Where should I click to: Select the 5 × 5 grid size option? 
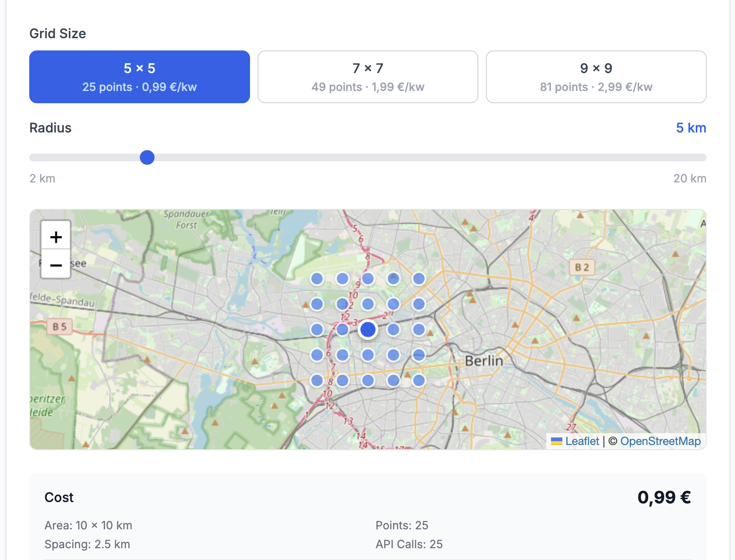click(140, 77)
